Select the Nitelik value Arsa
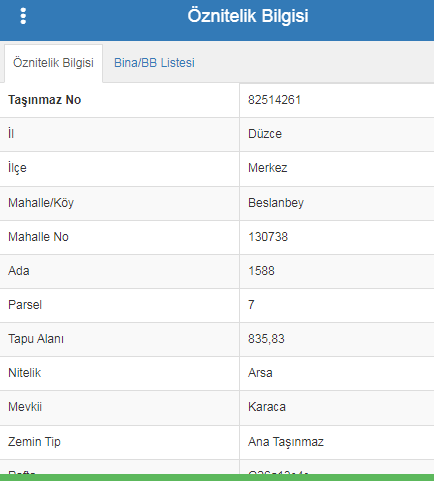Screen dimensions: 434x481 coord(260,373)
